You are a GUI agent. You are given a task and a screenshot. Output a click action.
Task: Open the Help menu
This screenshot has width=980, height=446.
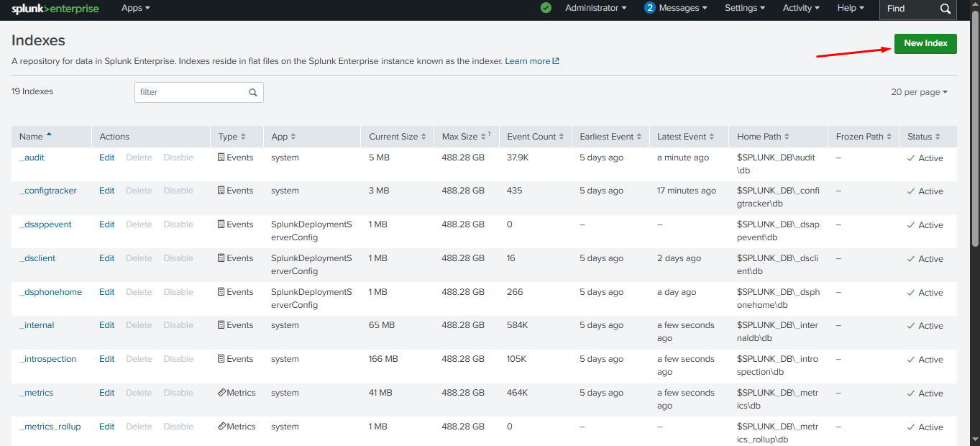click(x=851, y=8)
